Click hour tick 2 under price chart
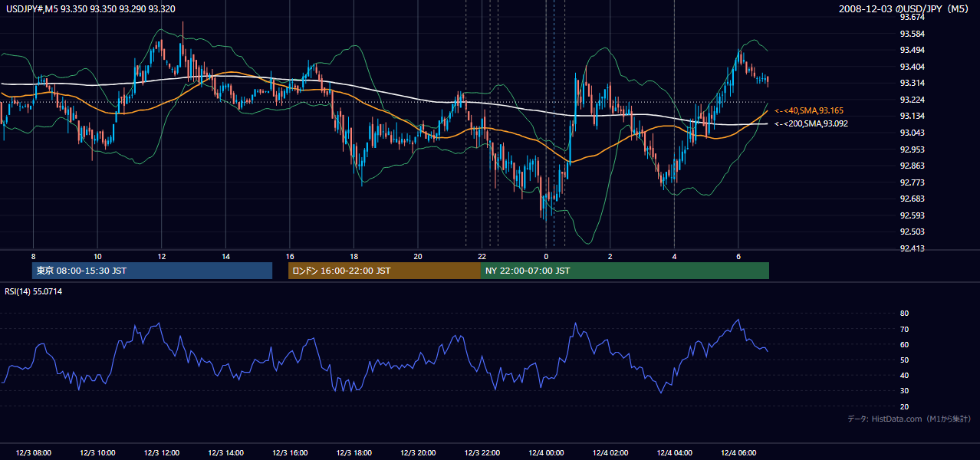The width and height of the screenshot is (980, 460). point(610,256)
